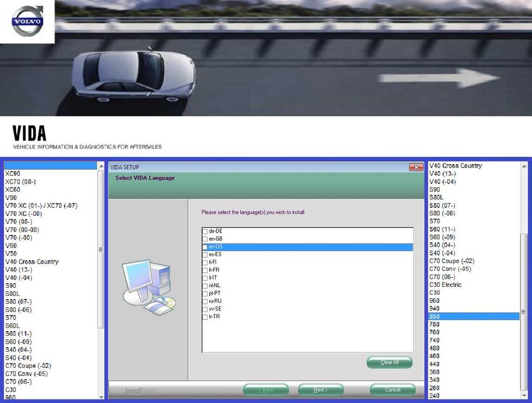Select V70 XC (-00) in left list

point(51,214)
